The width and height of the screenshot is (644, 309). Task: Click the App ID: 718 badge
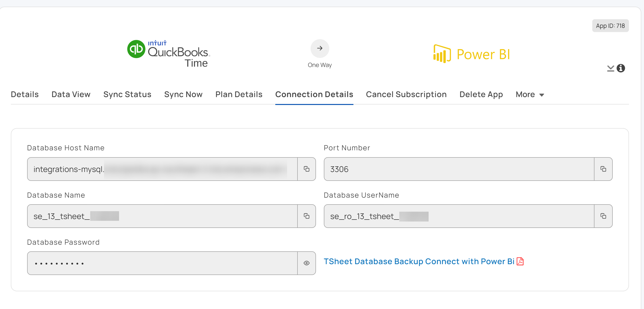point(610,26)
